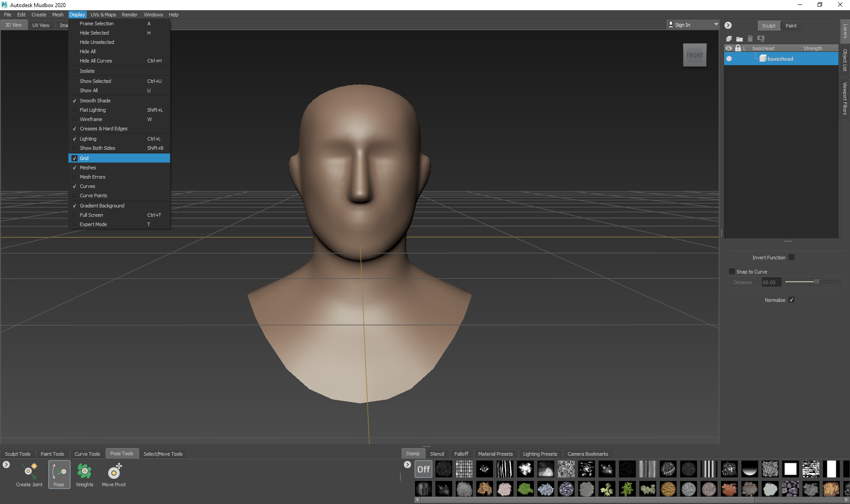The width and height of the screenshot is (850, 504).
Task: Enable Snap to Curve checkbox
Action: 732,271
